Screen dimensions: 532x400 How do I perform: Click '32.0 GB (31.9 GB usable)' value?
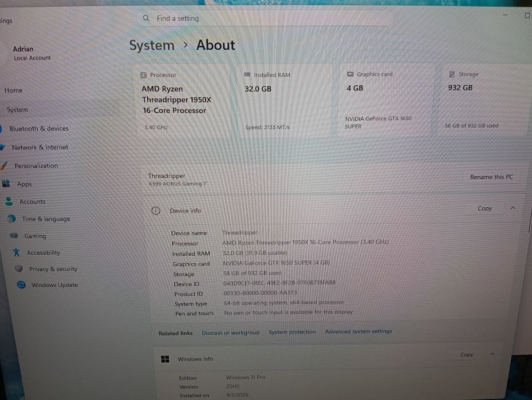tap(255, 253)
